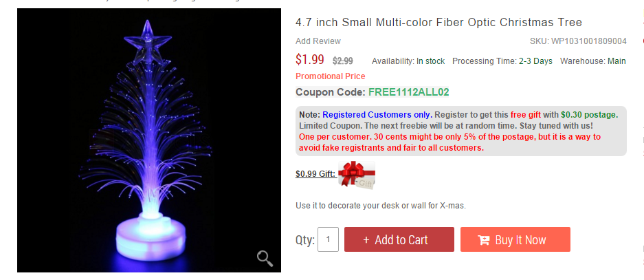Click the red gift box icon

tap(357, 175)
